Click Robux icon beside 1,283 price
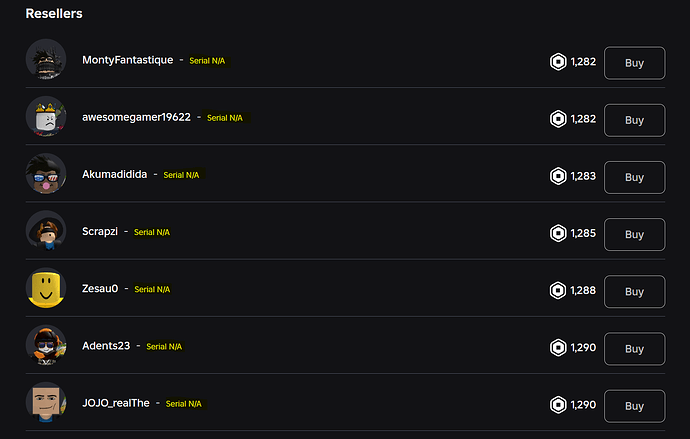This screenshot has height=439, width=690. pyautogui.click(x=558, y=176)
